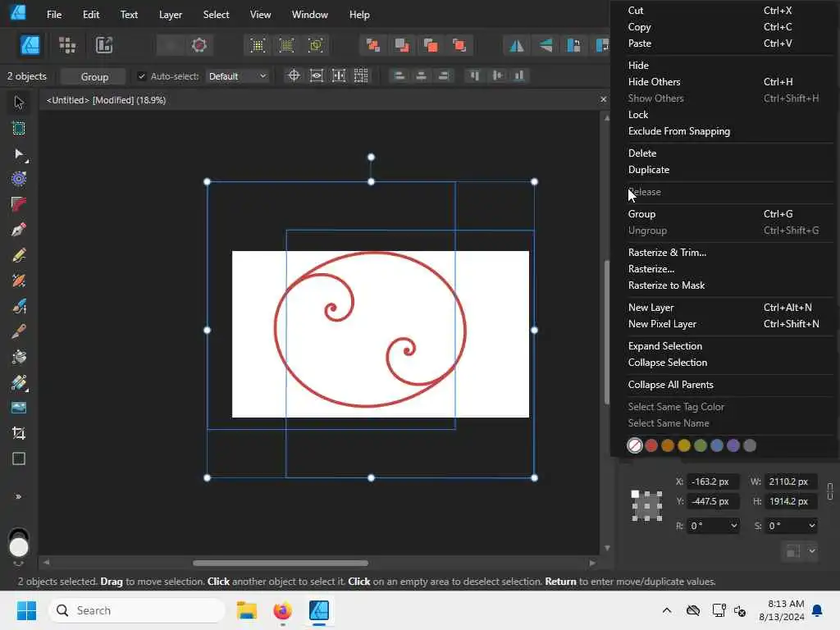Toggle the aspect ratio lock beside W and H
The width and height of the screenshot is (840, 630).
pyautogui.click(x=830, y=491)
